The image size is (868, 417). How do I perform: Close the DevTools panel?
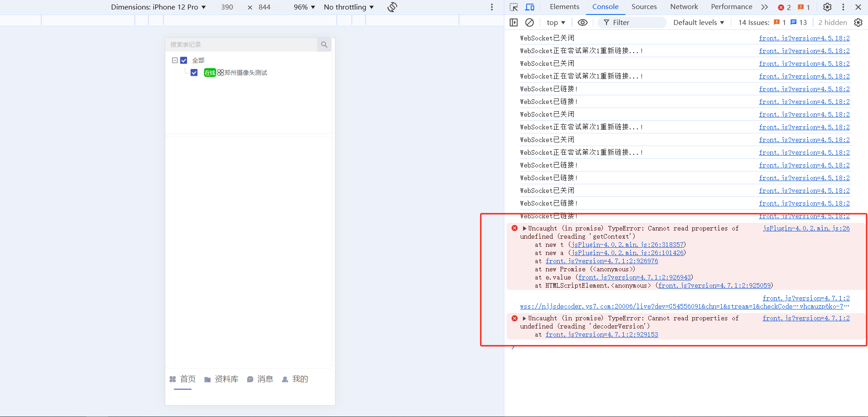[858, 7]
